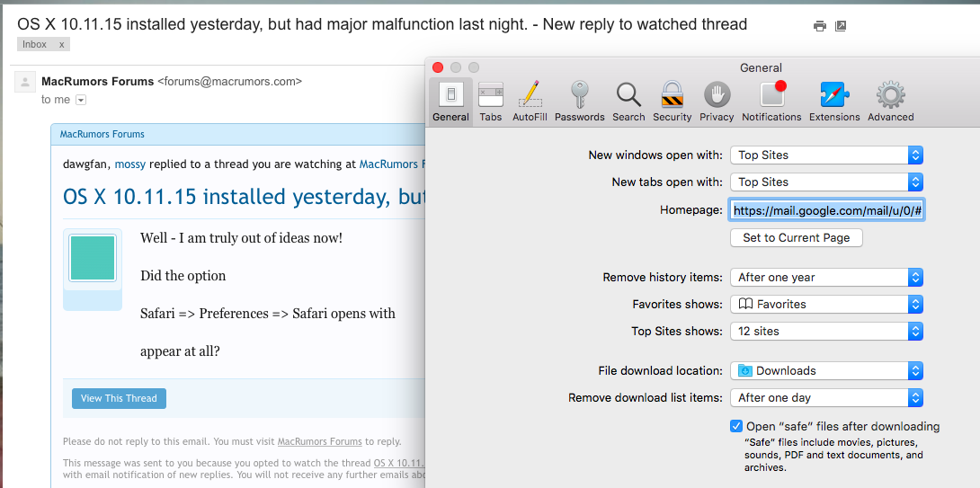Toggle Open "safe" files after downloading
Image resolution: width=980 pixels, height=488 pixels.
[x=735, y=426]
